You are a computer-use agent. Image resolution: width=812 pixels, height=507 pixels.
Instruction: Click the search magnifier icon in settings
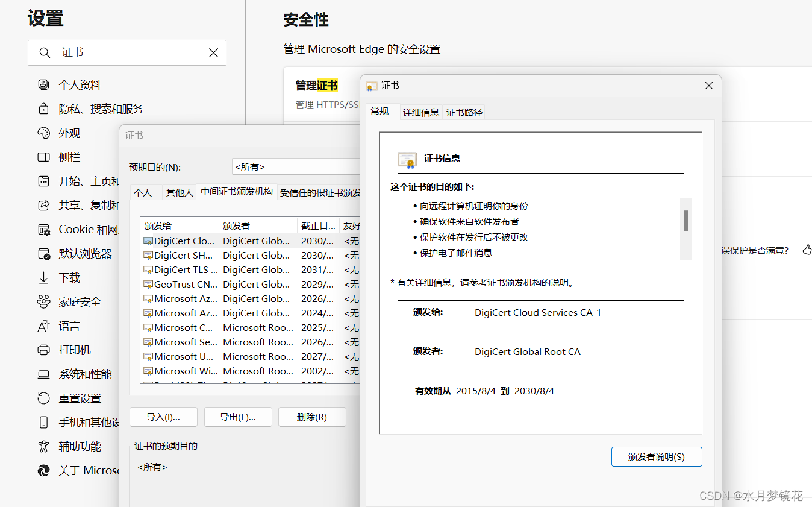[x=45, y=53]
